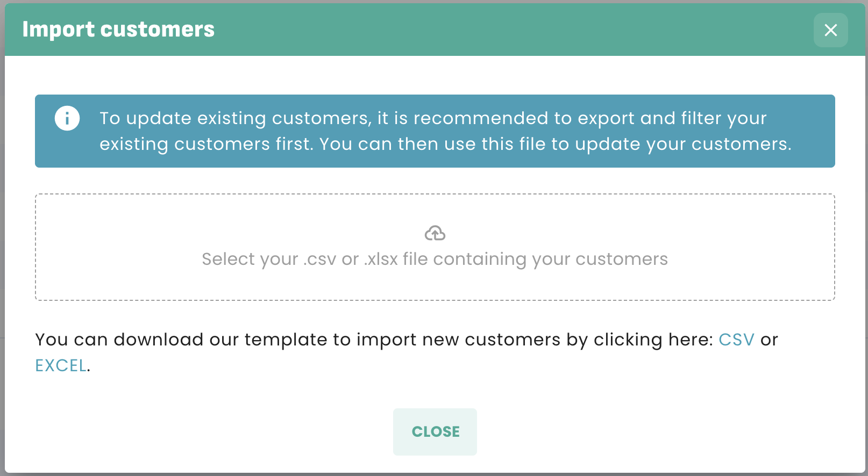Click the dimmed backdrop left of the dialog
The image size is (868, 476).
point(2,242)
